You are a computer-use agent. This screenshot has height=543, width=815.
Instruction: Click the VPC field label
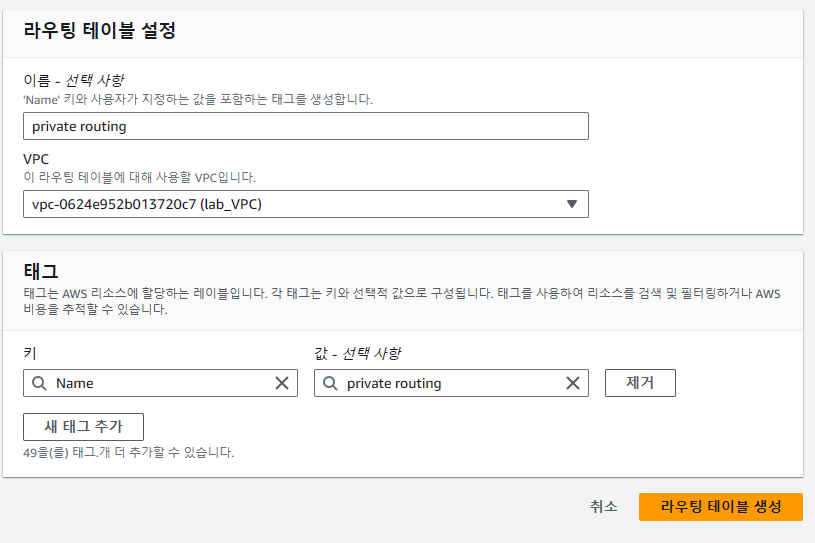click(36, 159)
